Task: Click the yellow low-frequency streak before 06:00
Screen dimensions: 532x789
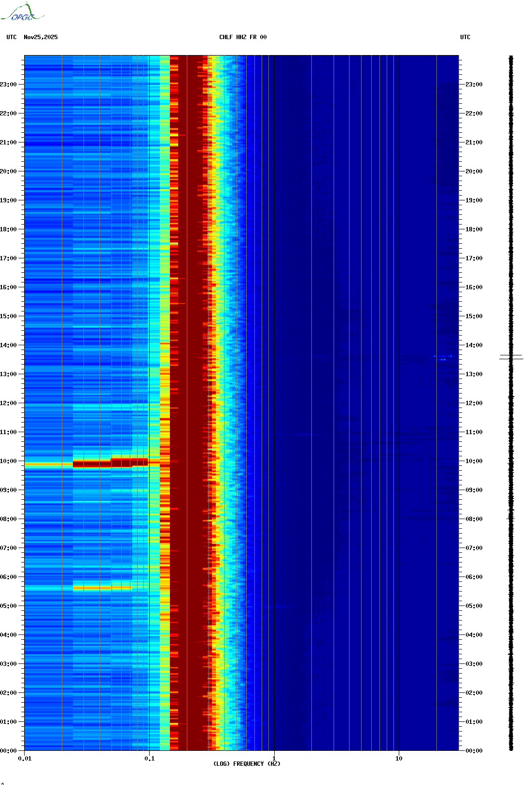Action: (x=101, y=588)
